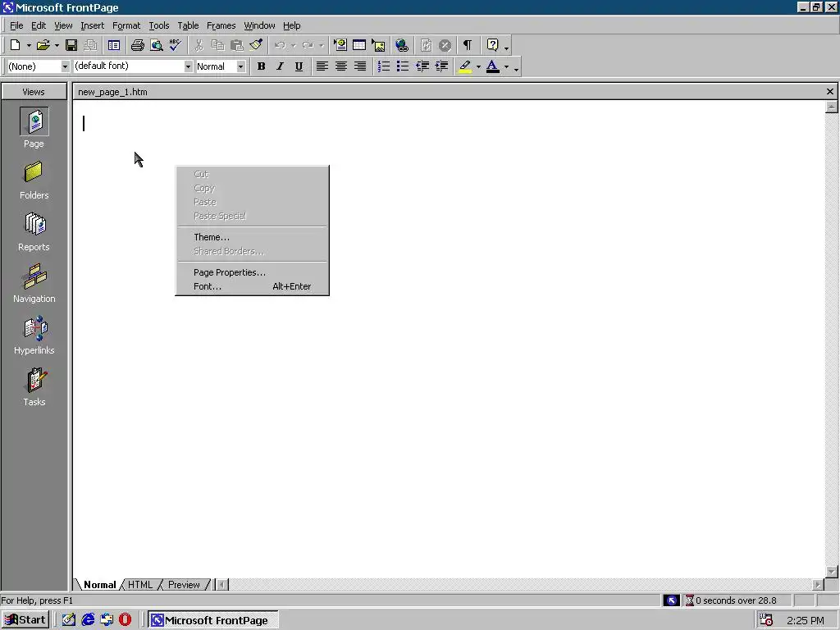Viewport: 840px width, 630px height.
Task: Click the Microsoft FrontPage taskbar button
Action: coord(212,620)
